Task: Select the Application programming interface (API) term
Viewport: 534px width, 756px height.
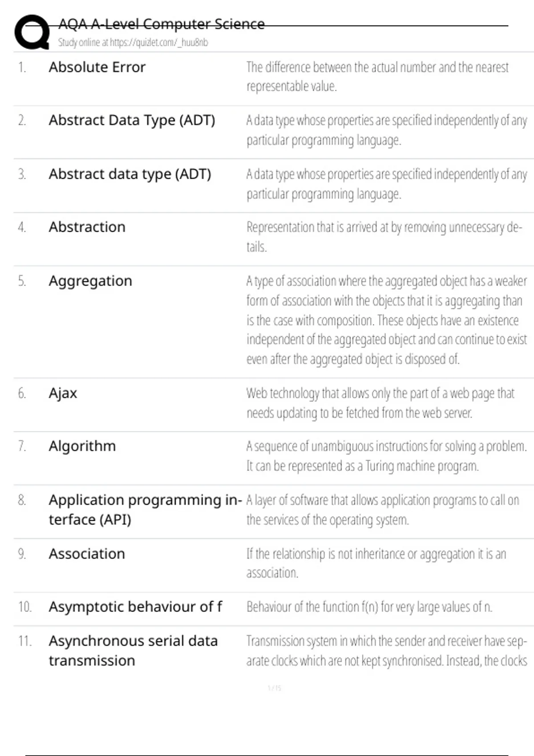Action: click(x=145, y=510)
